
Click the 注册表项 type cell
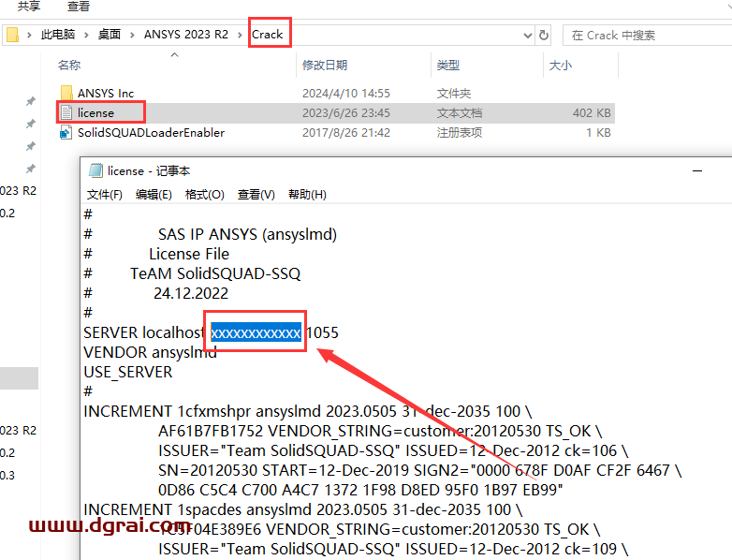[x=460, y=133]
